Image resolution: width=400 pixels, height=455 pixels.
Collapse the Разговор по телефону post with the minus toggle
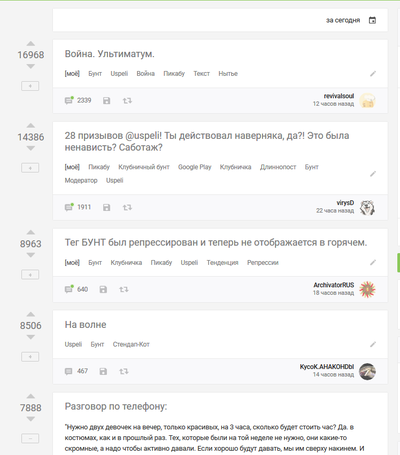tap(30, 439)
